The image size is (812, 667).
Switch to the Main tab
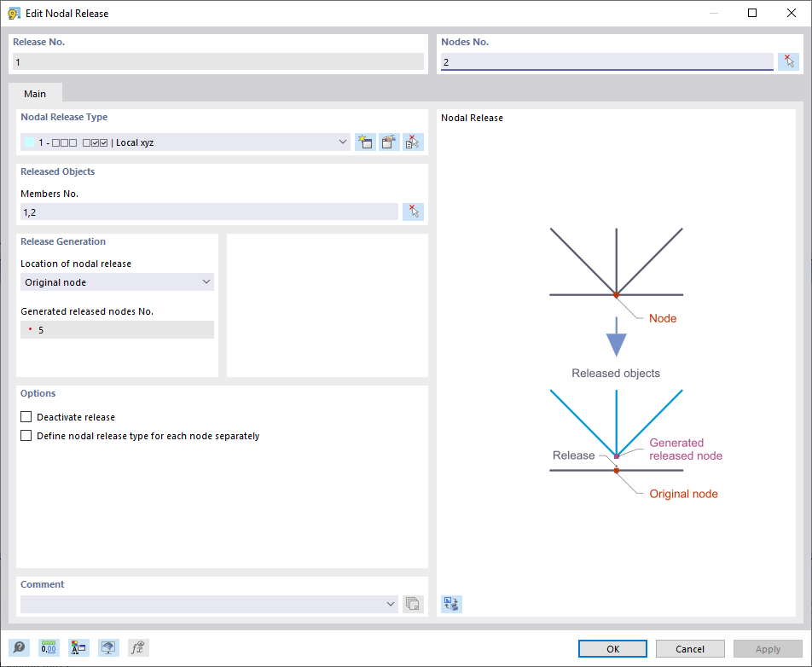(35, 94)
